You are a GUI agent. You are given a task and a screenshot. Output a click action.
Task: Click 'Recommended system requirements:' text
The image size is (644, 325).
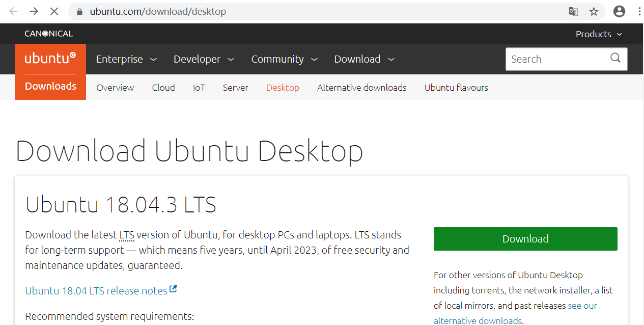tap(109, 316)
